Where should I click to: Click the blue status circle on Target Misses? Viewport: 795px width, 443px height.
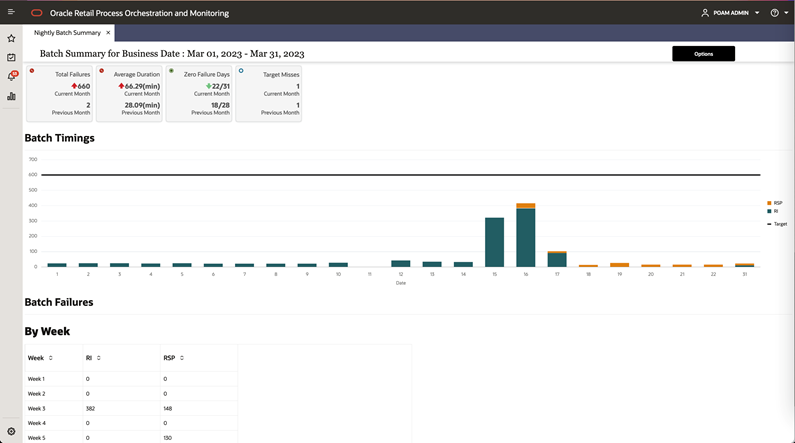pos(241,71)
